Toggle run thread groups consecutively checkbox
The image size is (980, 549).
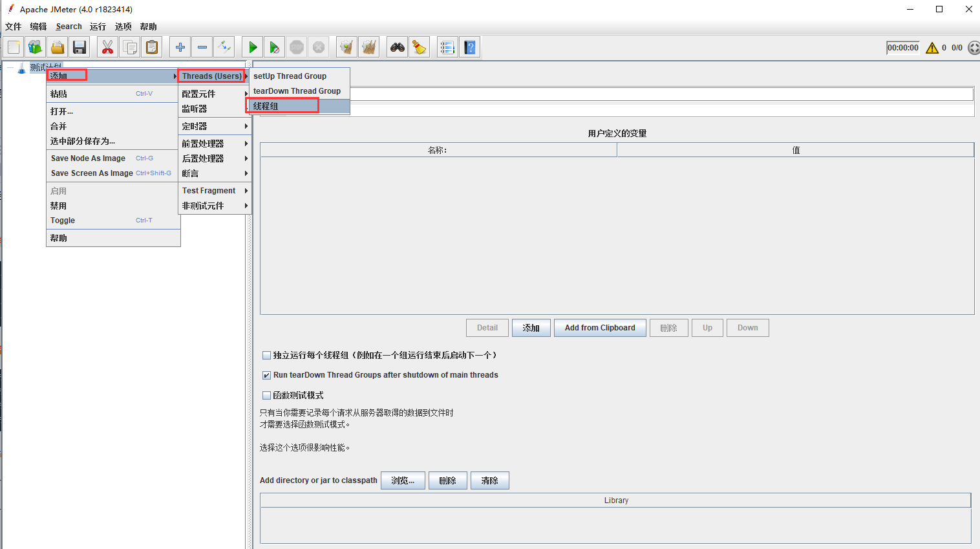tap(266, 355)
